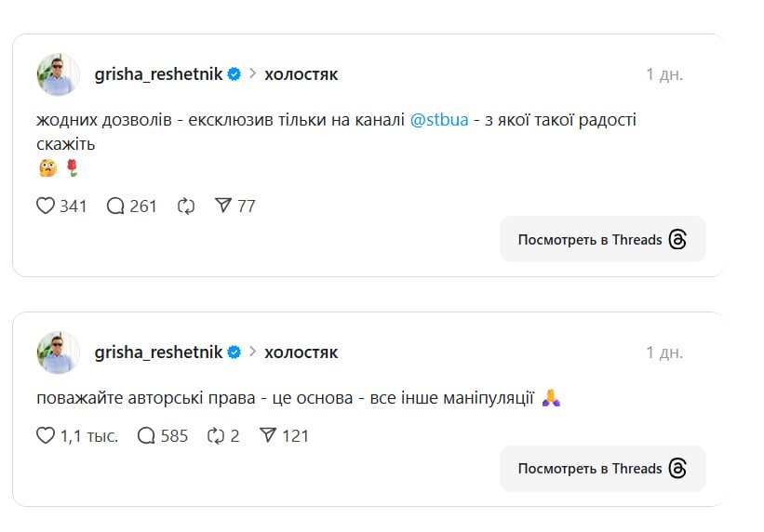Open grisha_reshetnik profile from the first post
Screen dimensions: 764x532
(x=158, y=74)
